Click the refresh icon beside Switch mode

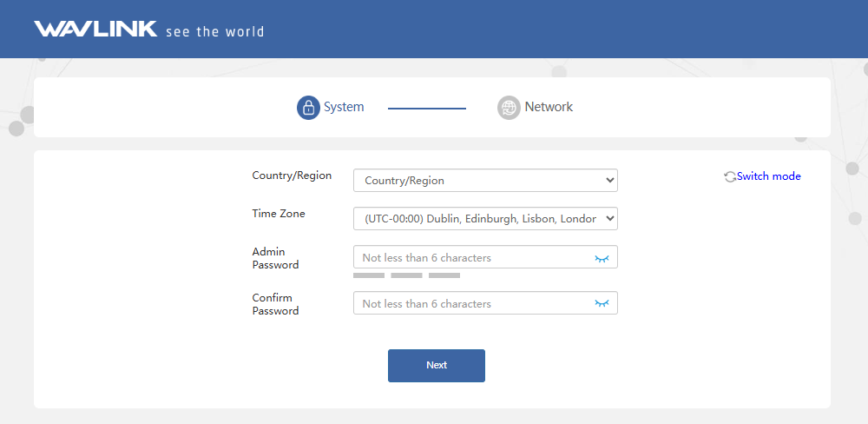pos(729,176)
